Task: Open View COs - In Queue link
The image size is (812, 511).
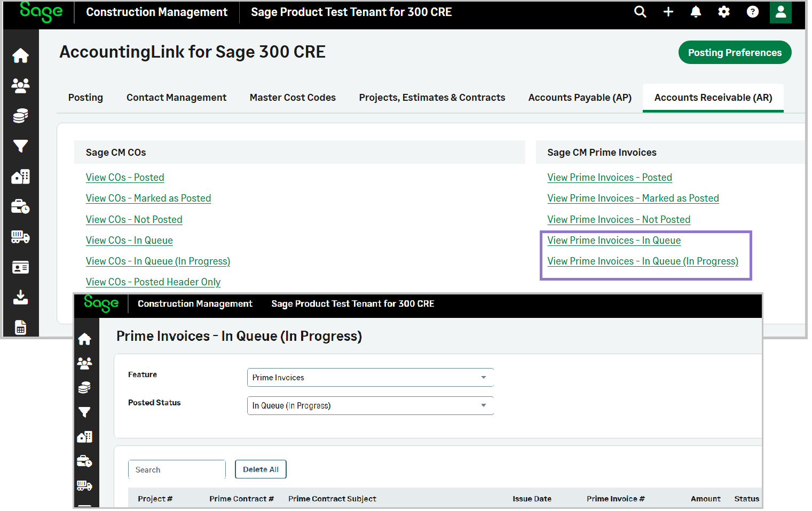Action: click(129, 241)
